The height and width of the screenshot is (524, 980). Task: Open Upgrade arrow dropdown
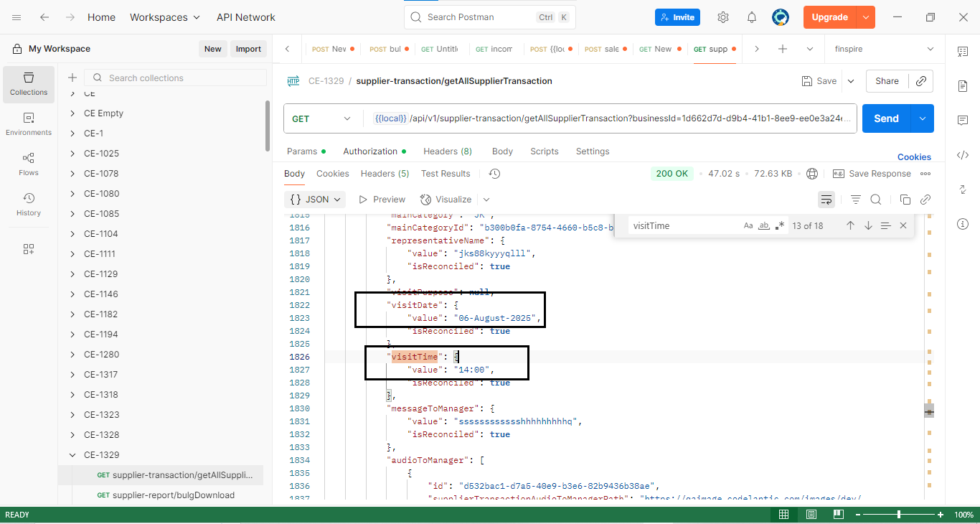(x=867, y=17)
